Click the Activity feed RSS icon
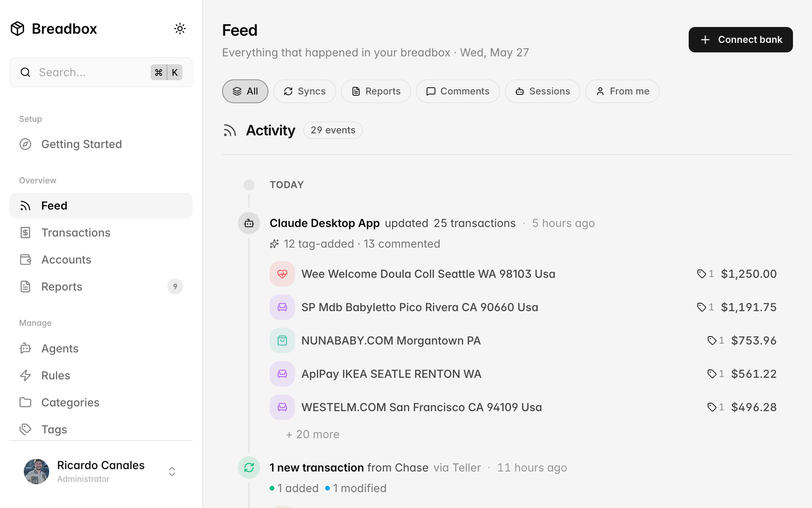The image size is (812, 508). (x=230, y=130)
